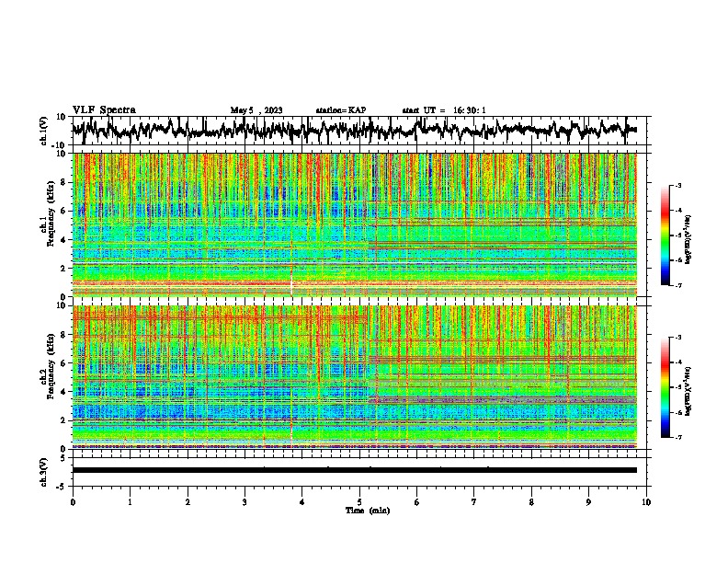728x563 pixels.
Task: Click the '3' tick on the time axis
Action: (245, 502)
